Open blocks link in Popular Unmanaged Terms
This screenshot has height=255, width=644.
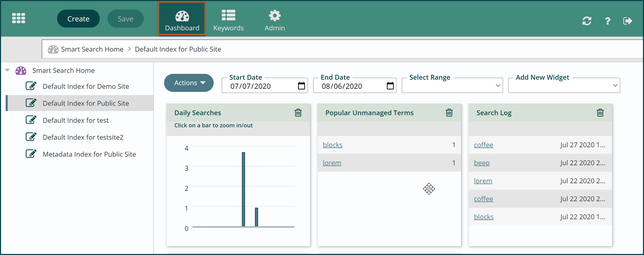[333, 145]
